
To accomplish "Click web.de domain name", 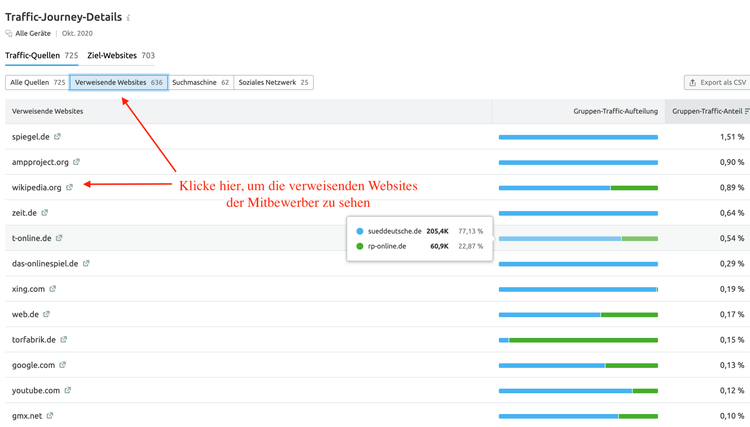I will (x=25, y=314).
